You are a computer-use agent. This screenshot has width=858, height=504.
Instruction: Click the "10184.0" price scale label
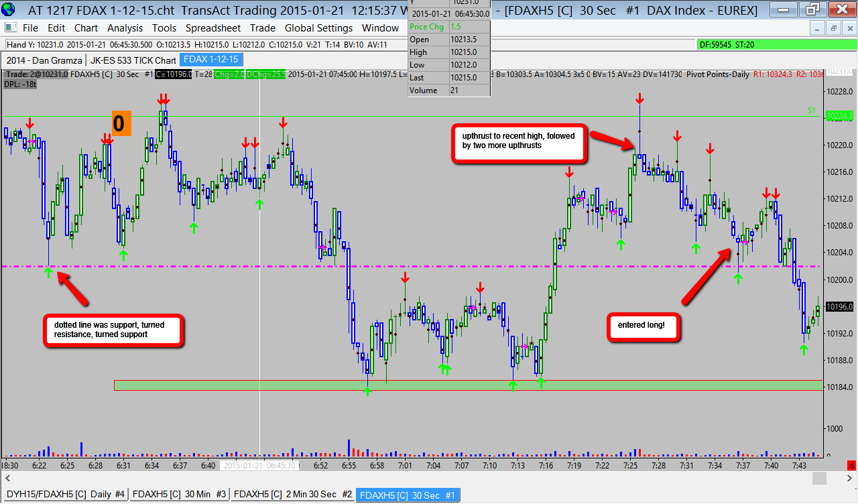[839, 387]
